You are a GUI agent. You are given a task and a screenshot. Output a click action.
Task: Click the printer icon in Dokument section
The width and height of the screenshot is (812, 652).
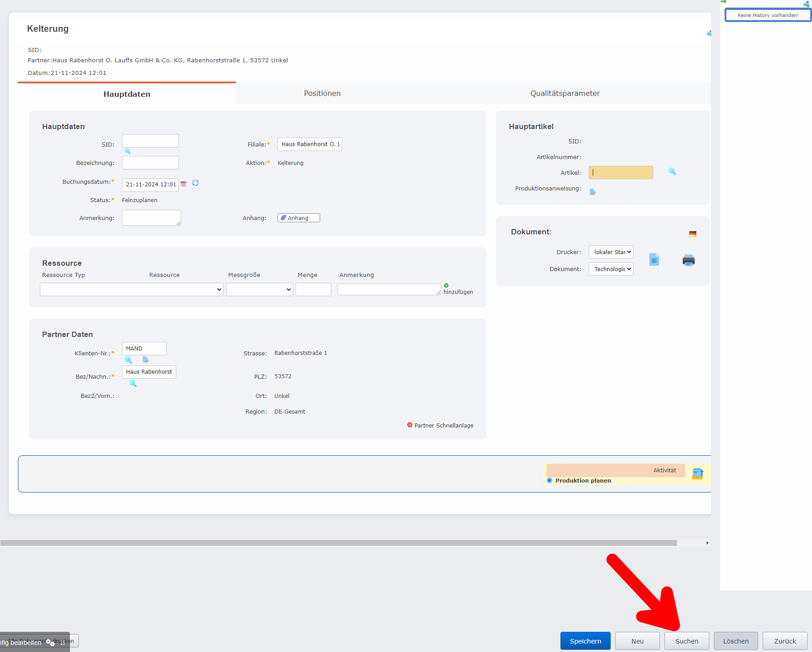point(688,260)
